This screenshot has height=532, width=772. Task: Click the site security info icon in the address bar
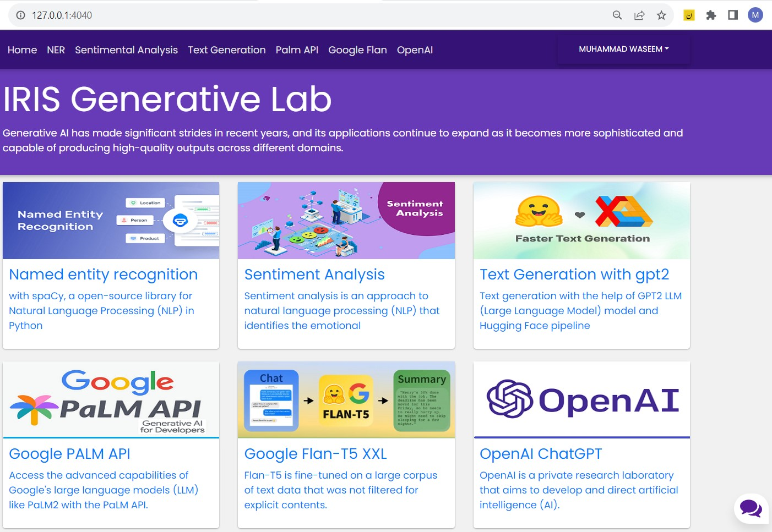click(x=20, y=15)
